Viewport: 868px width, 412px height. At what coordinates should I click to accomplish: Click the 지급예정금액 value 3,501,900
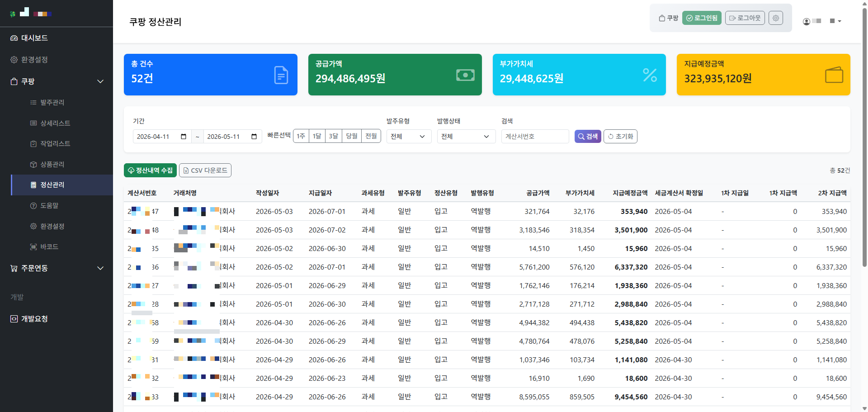[x=631, y=230]
